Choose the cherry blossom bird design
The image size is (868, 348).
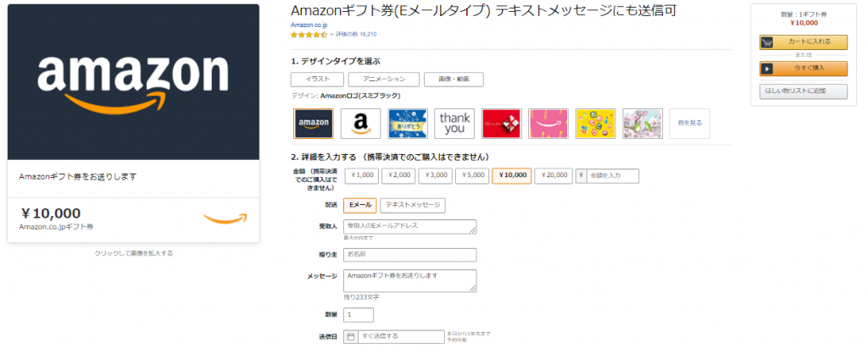pyautogui.click(x=642, y=124)
